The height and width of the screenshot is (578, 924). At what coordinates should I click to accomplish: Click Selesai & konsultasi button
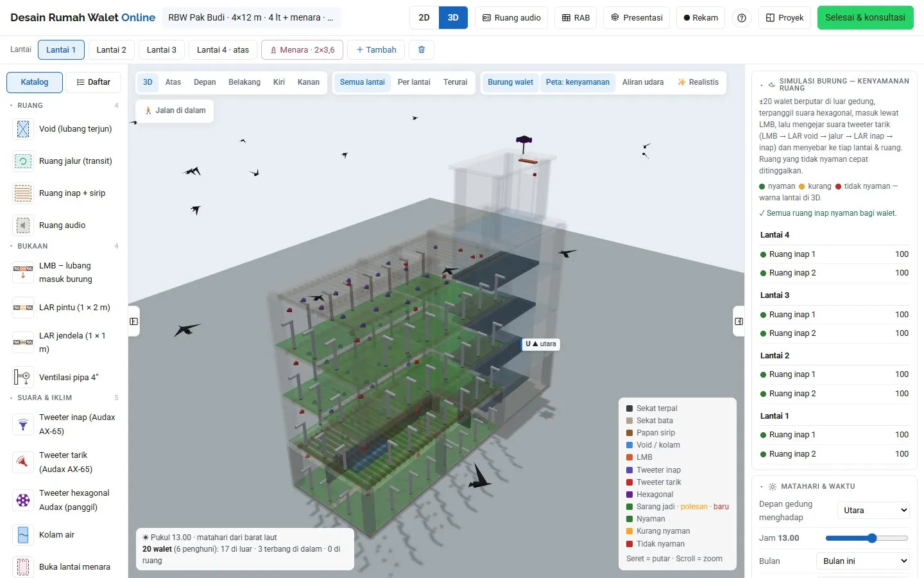click(x=865, y=18)
